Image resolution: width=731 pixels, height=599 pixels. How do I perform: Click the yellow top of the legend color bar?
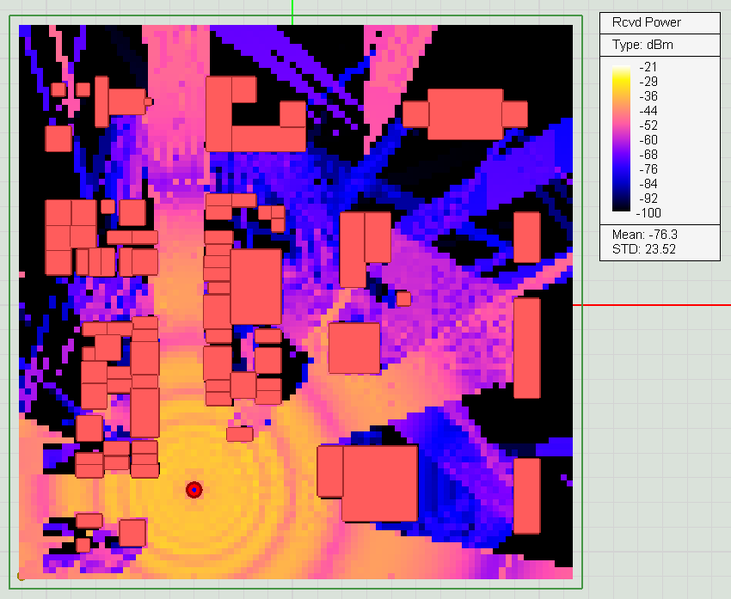tap(620, 72)
